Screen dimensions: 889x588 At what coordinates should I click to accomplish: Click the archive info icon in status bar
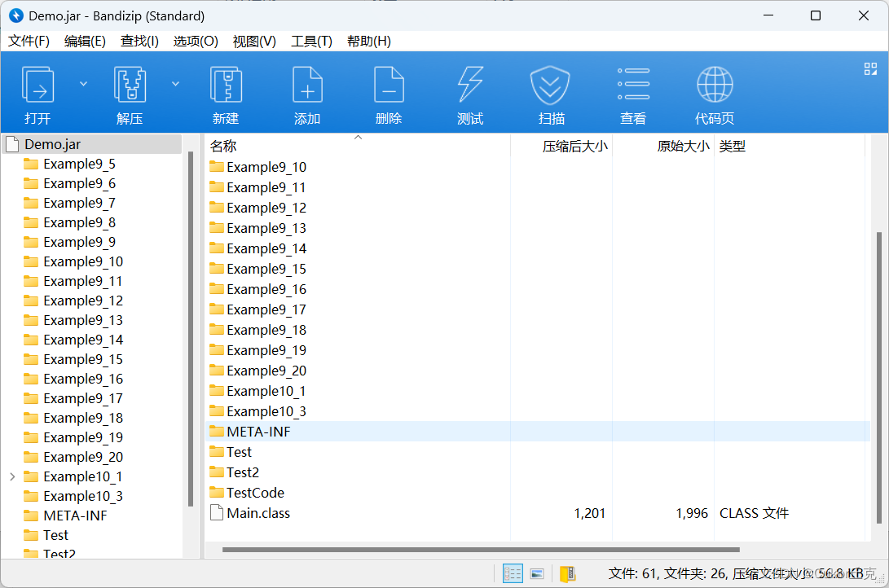tap(567, 574)
